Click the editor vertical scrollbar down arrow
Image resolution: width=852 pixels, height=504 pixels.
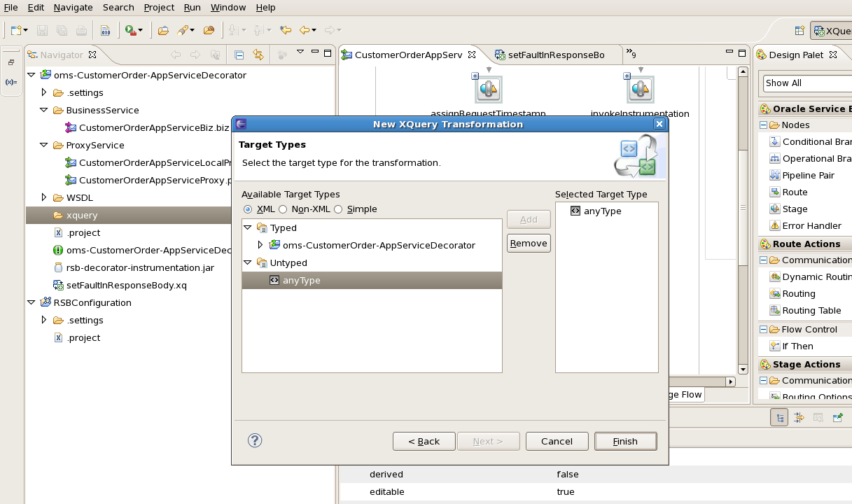tap(743, 370)
